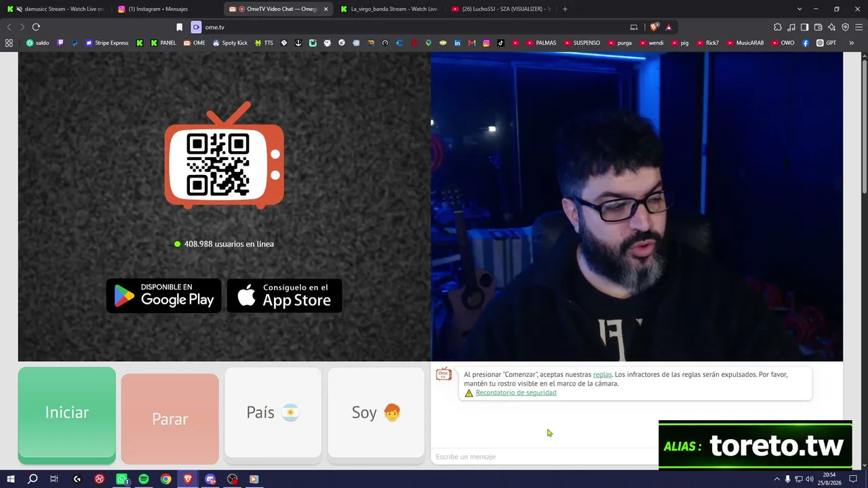Viewport: 868px width, 488px height.
Task: Switch to the La_virgo_banda Stream tab
Action: click(389, 9)
